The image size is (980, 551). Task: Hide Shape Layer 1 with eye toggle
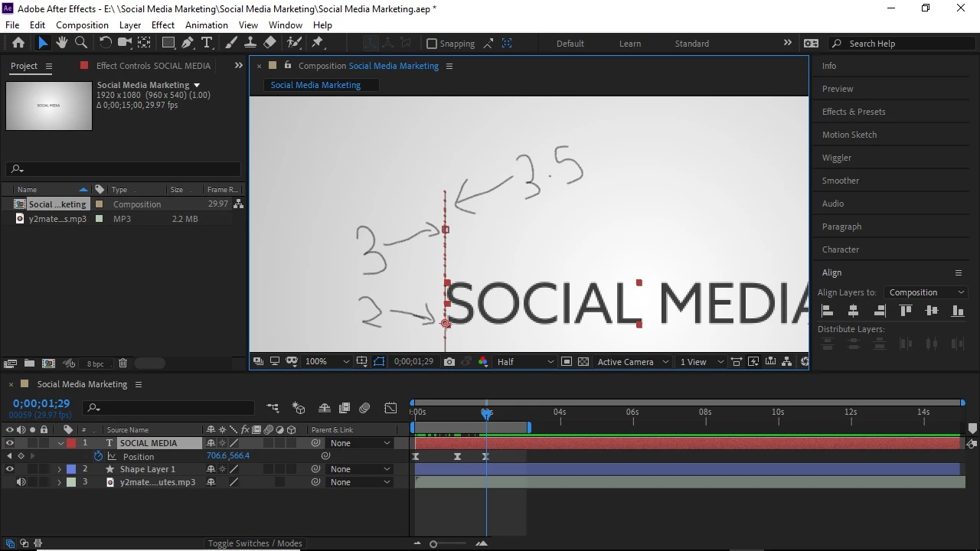[x=9, y=469]
